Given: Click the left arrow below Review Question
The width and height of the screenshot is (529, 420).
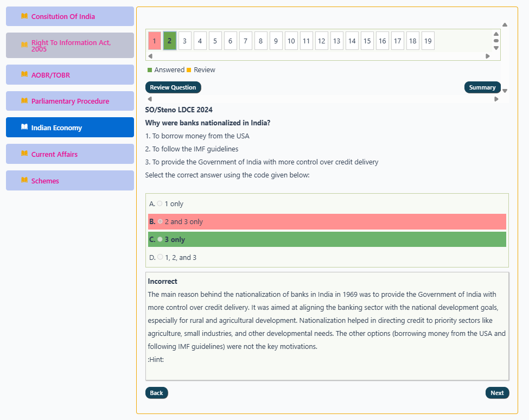Looking at the screenshot, I should (x=150, y=99).
